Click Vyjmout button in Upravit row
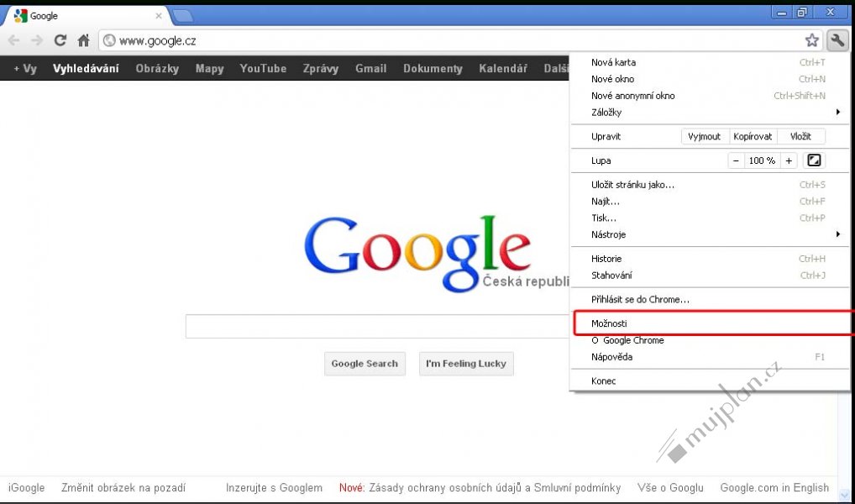This screenshot has width=855, height=504. [x=705, y=136]
